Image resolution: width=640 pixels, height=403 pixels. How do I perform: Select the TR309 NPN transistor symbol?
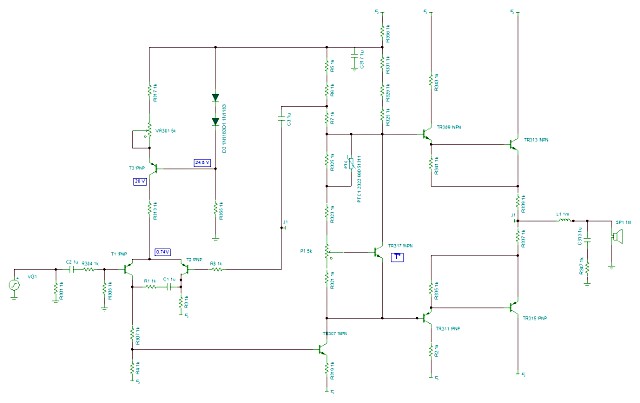(x=427, y=134)
